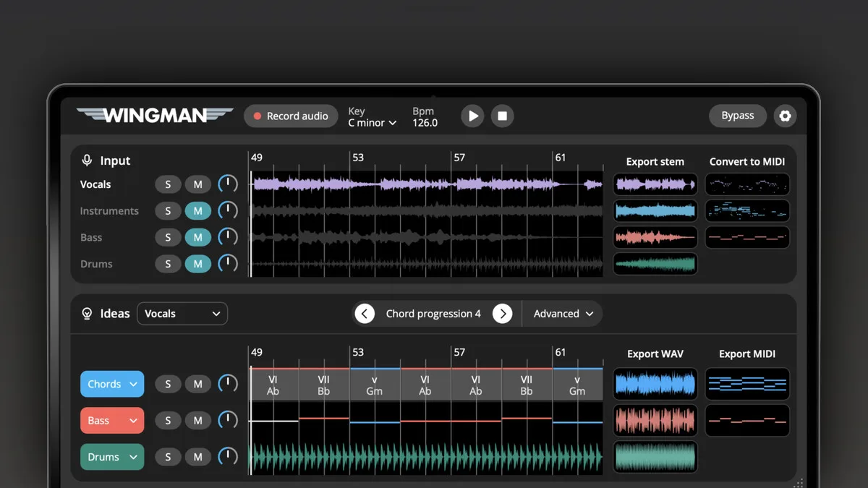Click the Bass idea volume knob
The height and width of the screenshot is (488, 868).
coord(228,420)
